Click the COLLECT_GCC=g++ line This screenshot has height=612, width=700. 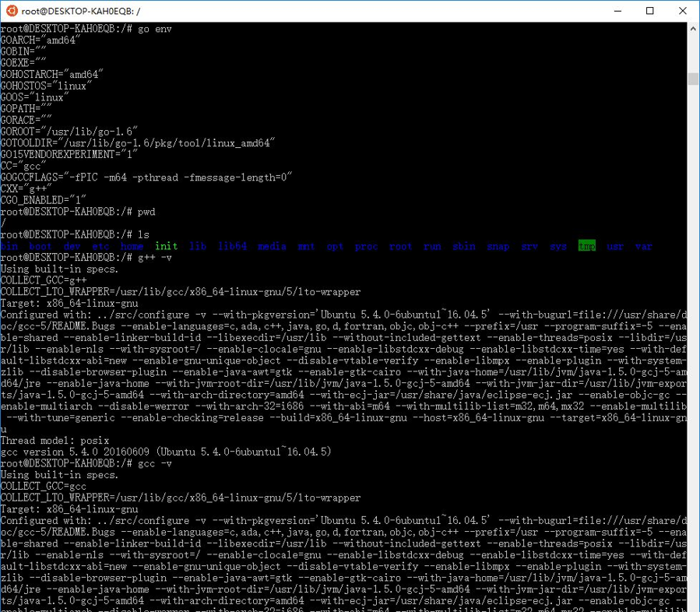point(44,280)
